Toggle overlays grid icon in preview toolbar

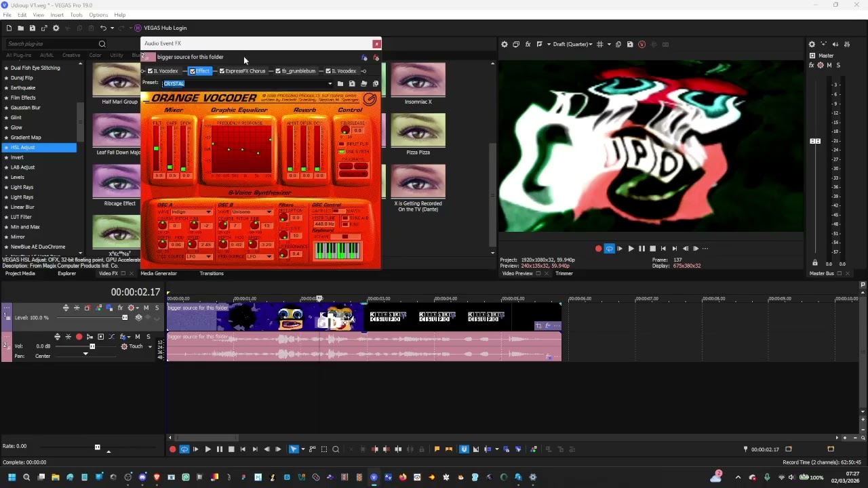tap(599, 44)
